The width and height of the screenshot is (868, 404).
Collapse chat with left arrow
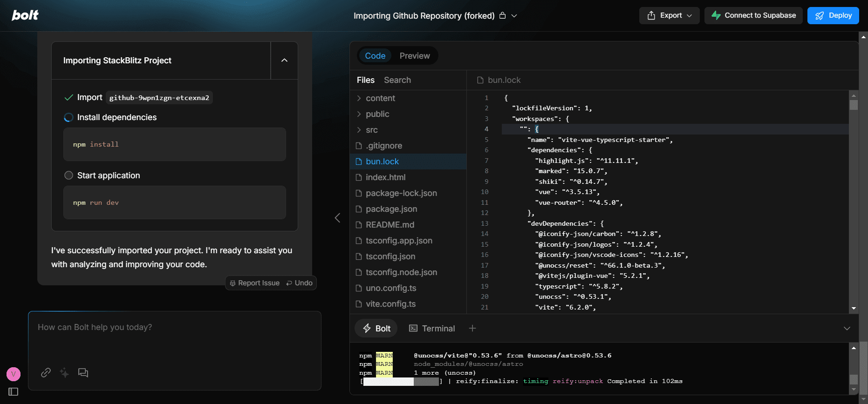(337, 218)
